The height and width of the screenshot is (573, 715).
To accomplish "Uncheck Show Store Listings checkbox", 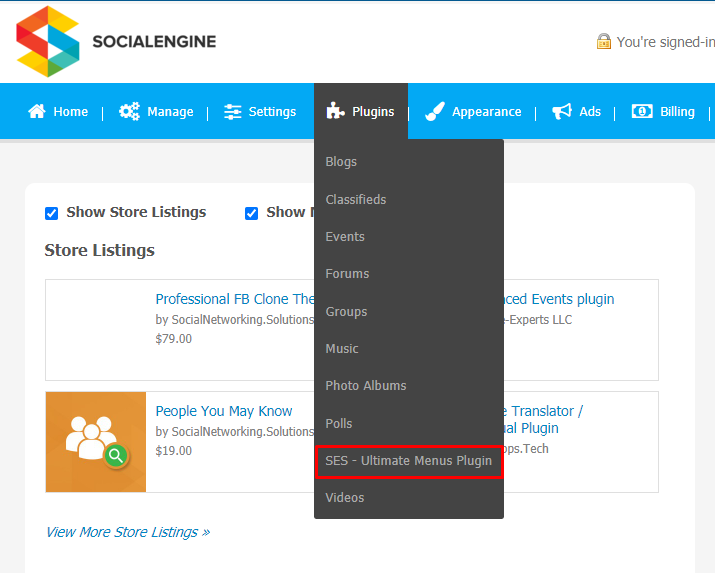I will point(52,213).
